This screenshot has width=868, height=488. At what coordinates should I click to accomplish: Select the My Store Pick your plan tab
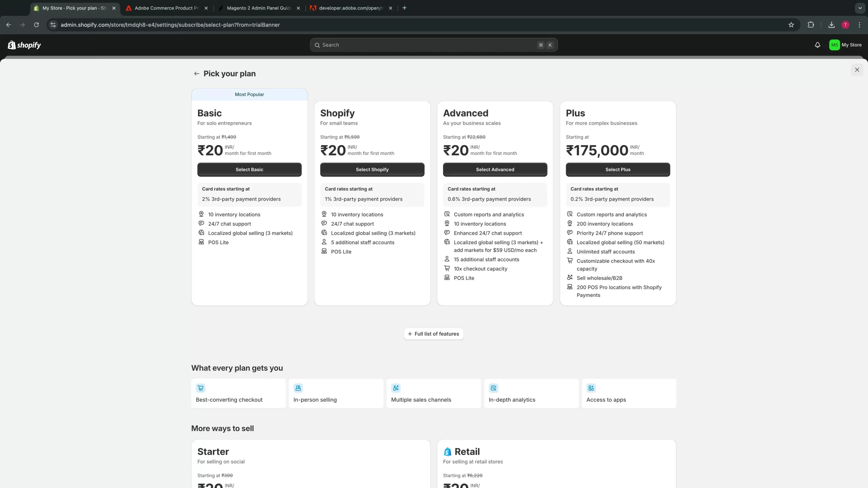point(74,8)
